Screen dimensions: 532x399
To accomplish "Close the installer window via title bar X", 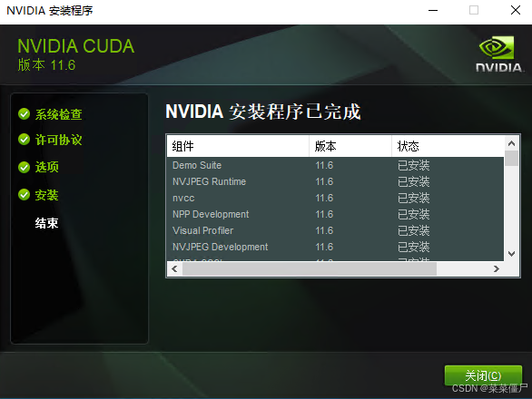I will pos(516,10).
